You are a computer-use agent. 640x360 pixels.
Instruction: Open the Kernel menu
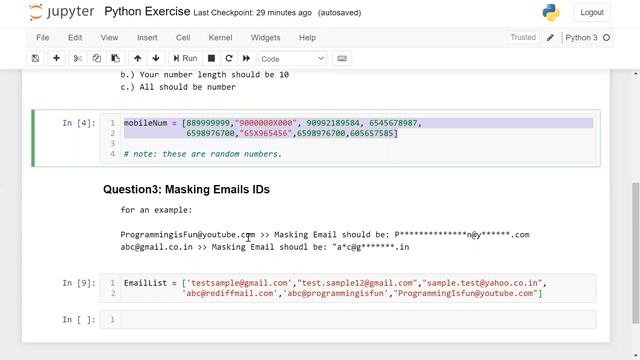(x=220, y=38)
